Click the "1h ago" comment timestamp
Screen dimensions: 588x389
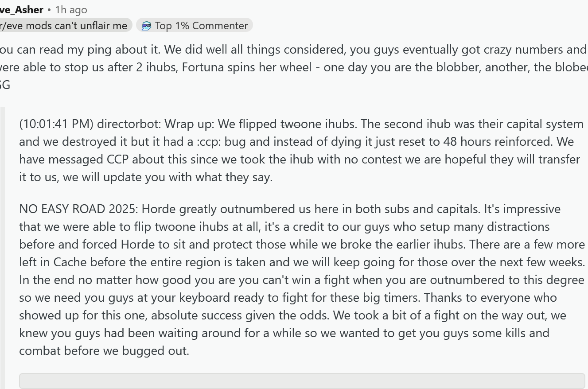(x=71, y=9)
